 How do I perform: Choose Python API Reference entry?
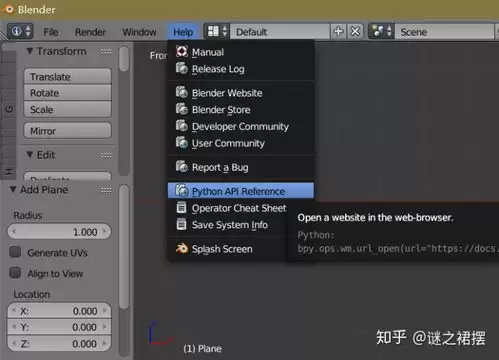coord(241,191)
